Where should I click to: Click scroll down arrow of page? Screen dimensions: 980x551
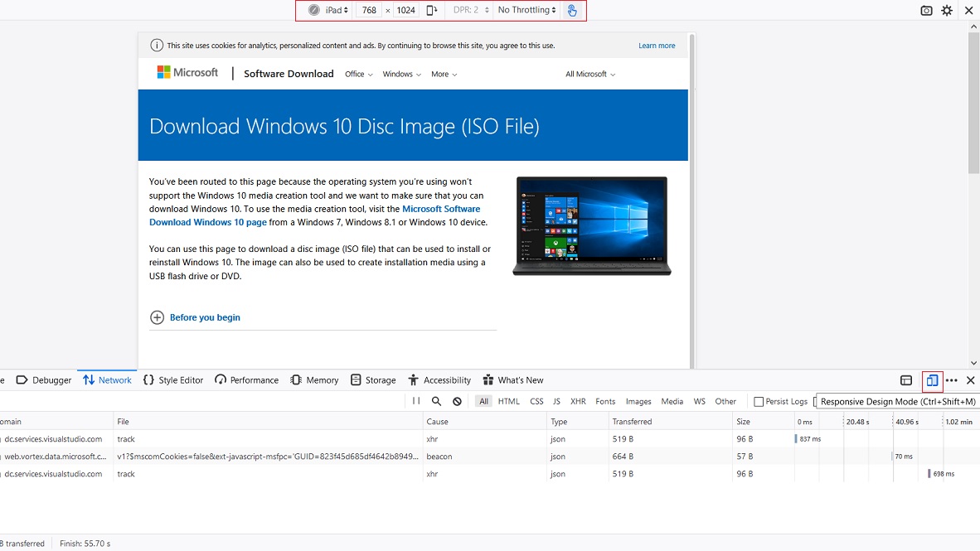click(x=973, y=363)
